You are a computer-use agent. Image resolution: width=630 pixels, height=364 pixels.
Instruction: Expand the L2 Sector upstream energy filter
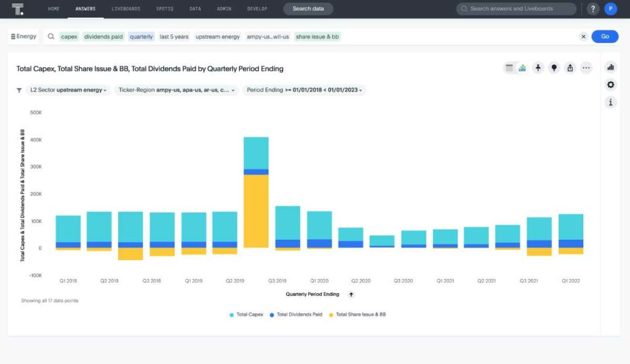click(68, 90)
